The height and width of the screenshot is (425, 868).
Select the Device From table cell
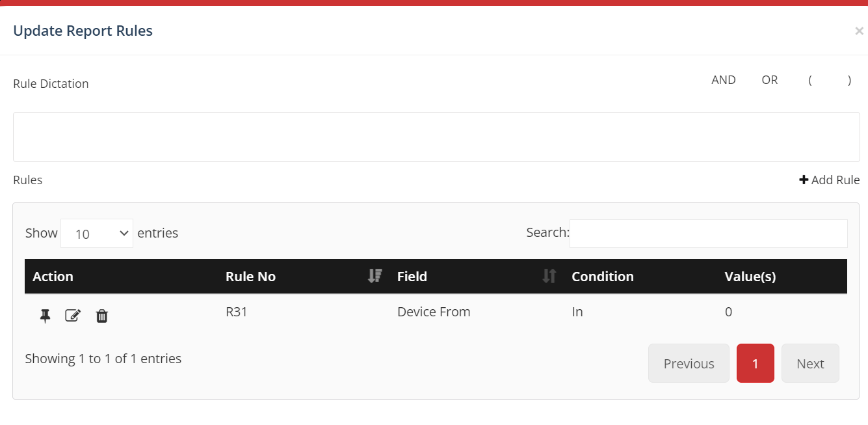[434, 312]
